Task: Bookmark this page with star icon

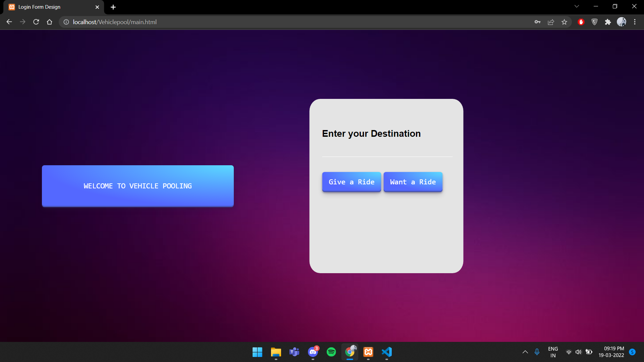Action: (564, 22)
